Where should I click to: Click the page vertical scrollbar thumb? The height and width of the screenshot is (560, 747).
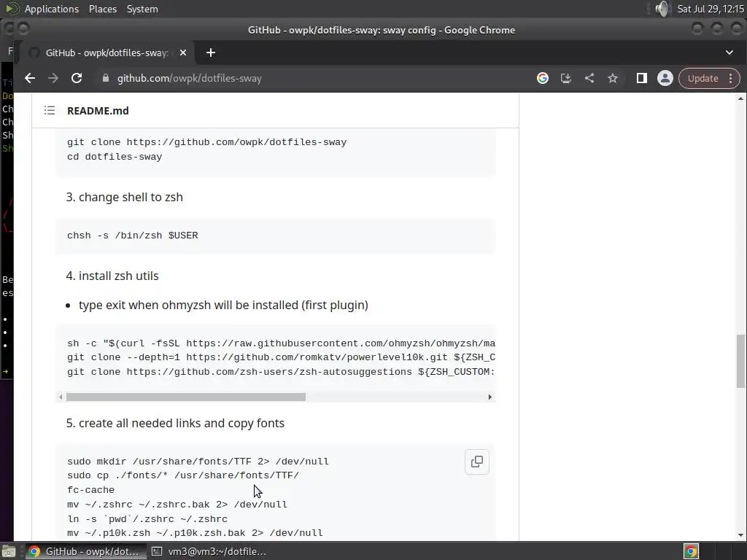(740, 361)
